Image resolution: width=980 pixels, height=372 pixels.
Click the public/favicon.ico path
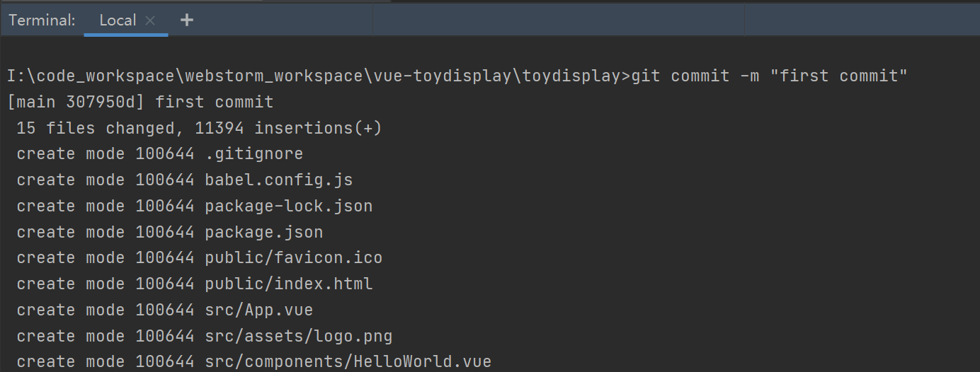pyautogui.click(x=293, y=257)
